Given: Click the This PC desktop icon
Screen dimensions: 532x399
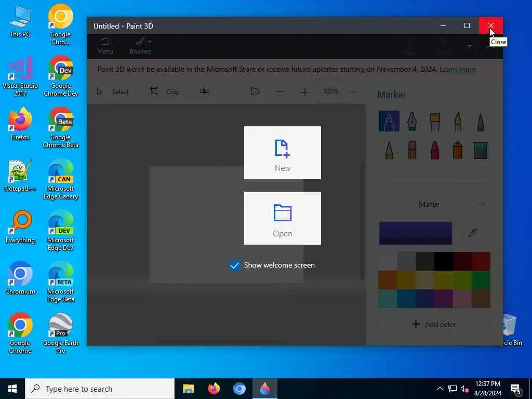Looking at the screenshot, I should [x=20, y=21].
